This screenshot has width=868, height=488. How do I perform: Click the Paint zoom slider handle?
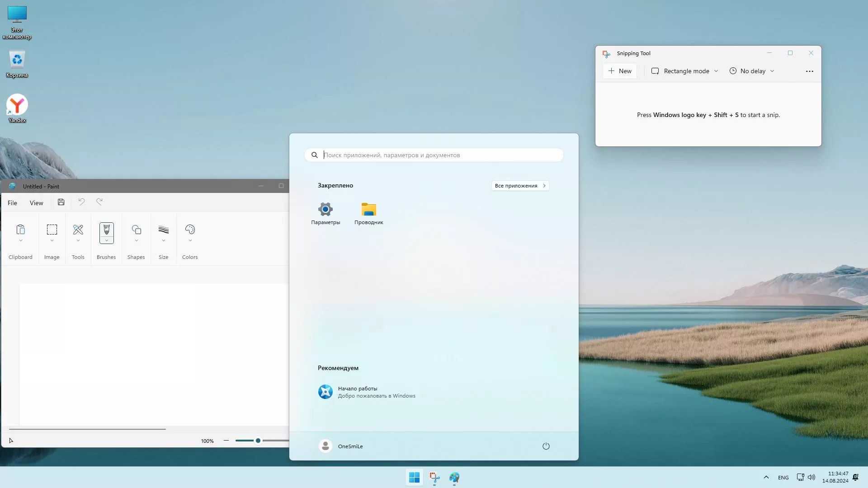(258, 441)
